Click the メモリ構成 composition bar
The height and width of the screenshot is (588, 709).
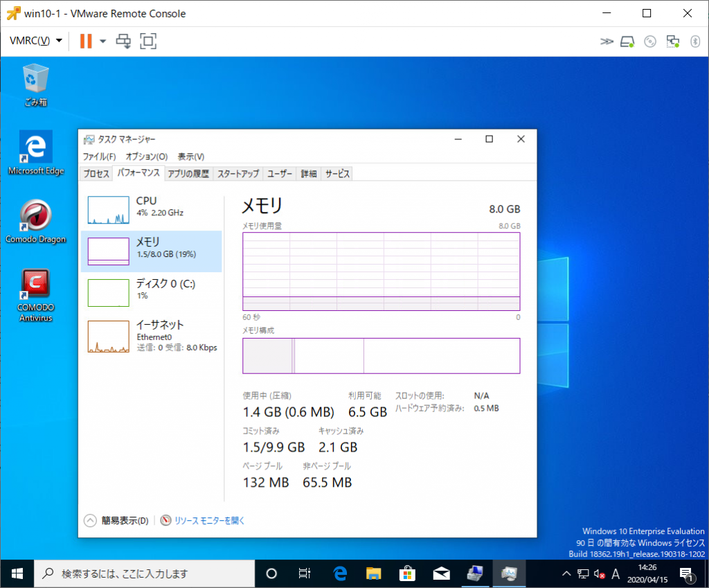[x=382, y=355]
